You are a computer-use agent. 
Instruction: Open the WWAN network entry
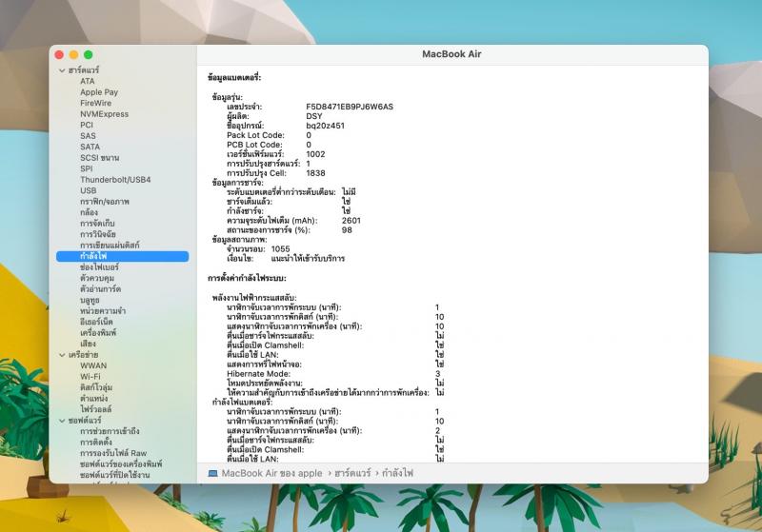(93, 365)
